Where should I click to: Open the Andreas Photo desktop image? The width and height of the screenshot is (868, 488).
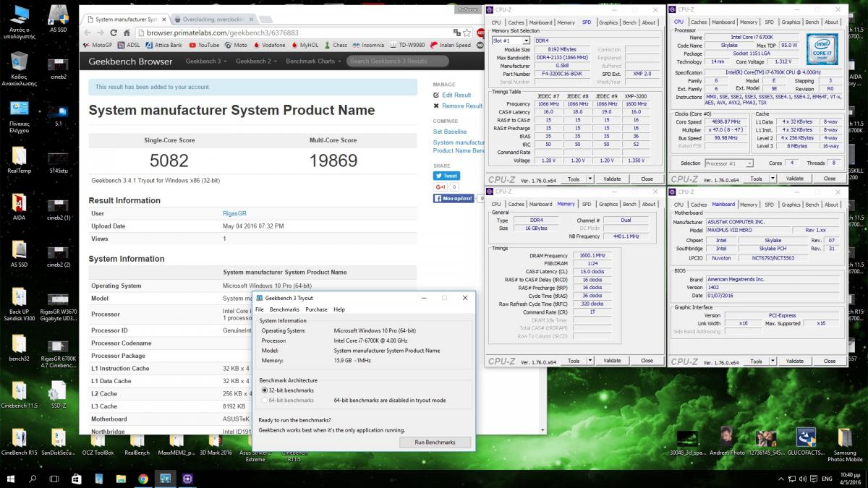coord(727,442)
